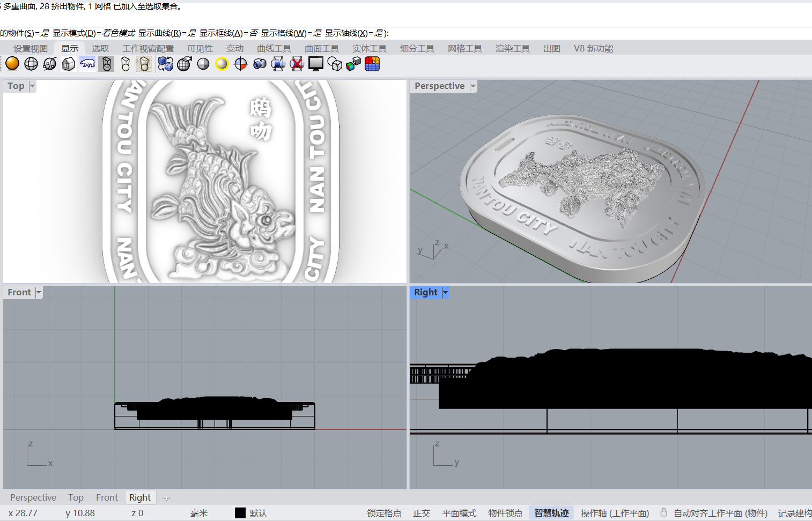This screenshot has height=521, width=812.
Task: Click the black monitor screen icon
Action: pyautogui.click(x=316, y=64)
